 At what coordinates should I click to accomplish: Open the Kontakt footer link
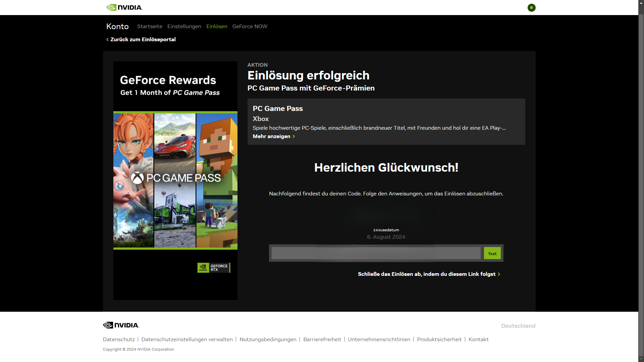478,339
